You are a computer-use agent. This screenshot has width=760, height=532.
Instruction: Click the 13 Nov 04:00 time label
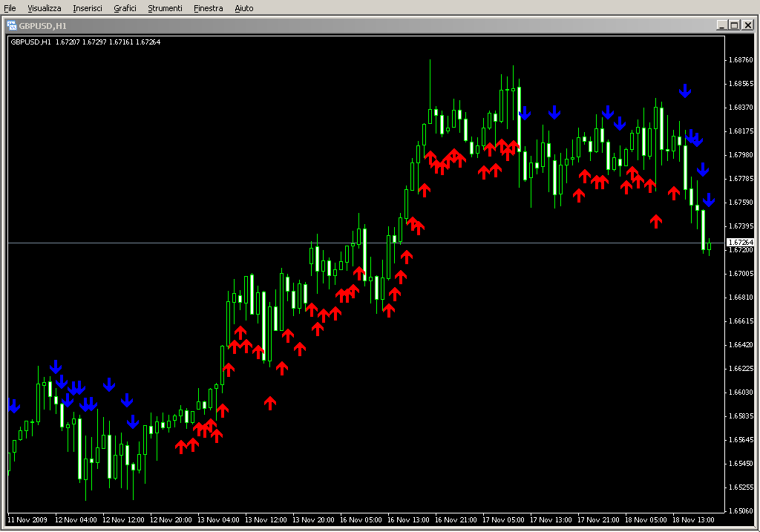point(219,520)
